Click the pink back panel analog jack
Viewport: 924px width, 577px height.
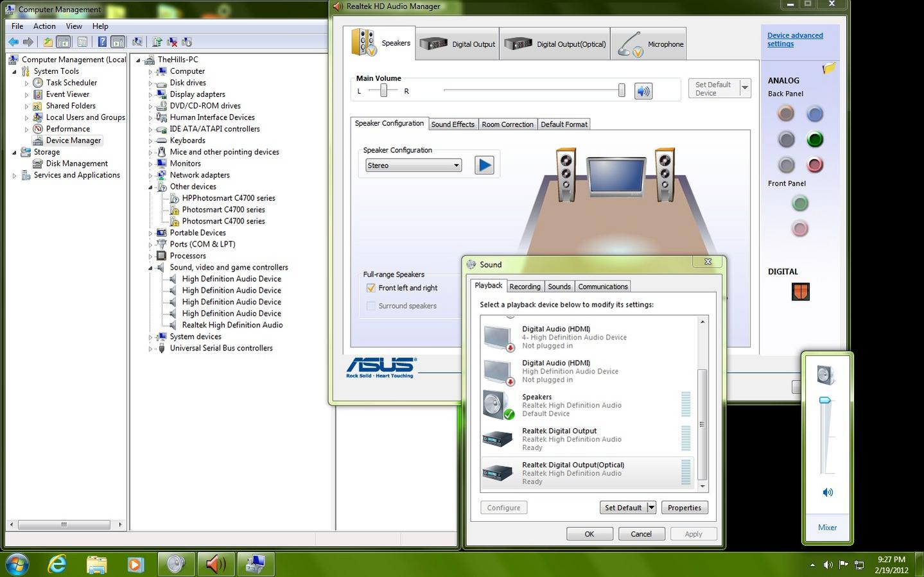click(815, 165)
